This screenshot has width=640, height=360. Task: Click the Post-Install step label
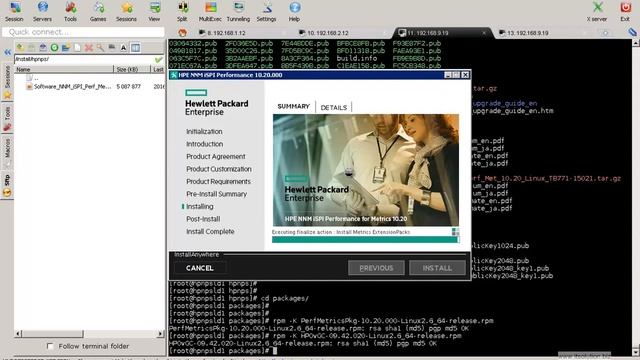[x=203, y=219]
